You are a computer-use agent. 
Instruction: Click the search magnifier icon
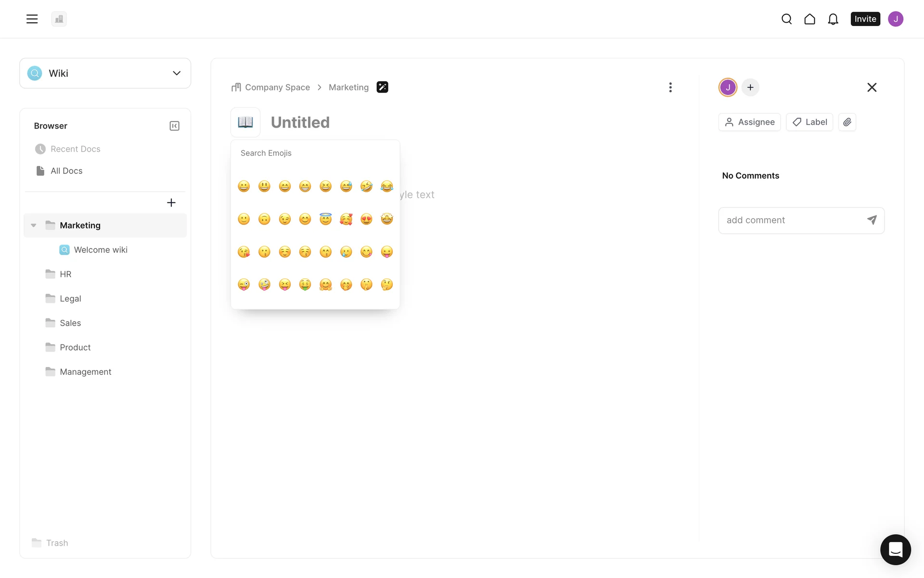click(786, 19)
